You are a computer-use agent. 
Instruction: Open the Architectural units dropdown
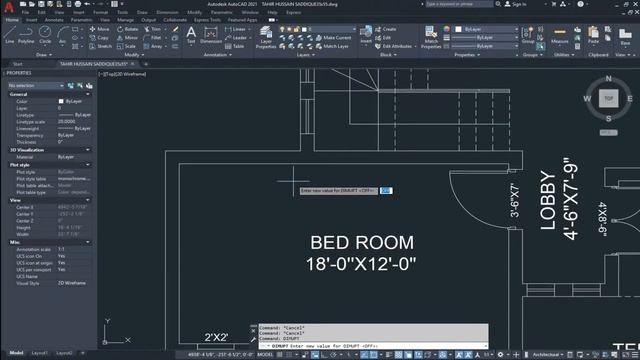548,355
